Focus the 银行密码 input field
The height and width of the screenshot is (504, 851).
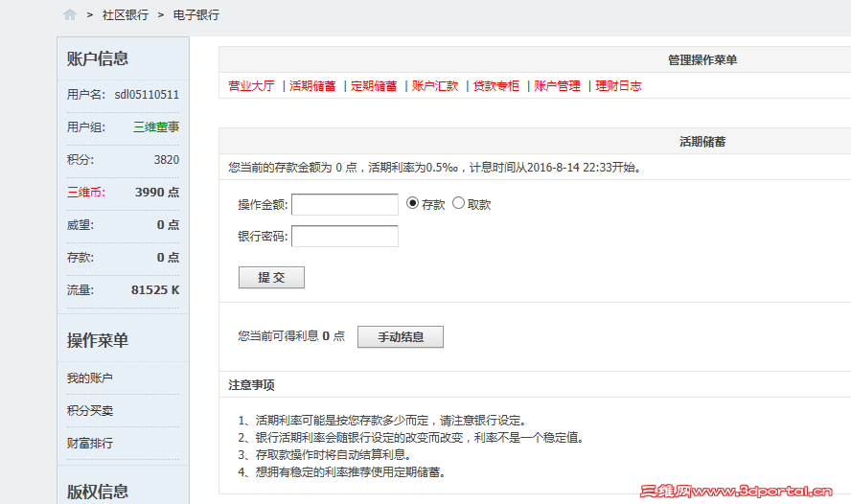coord(345,236)
